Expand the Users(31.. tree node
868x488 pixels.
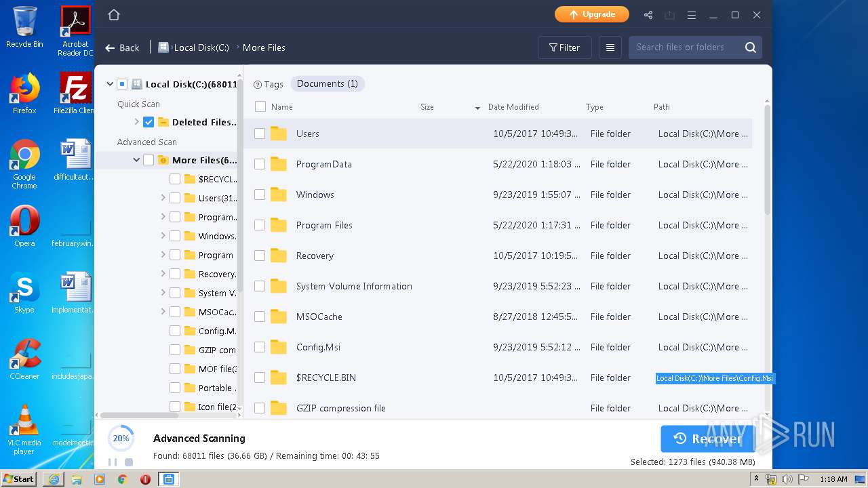pos(163,198)
